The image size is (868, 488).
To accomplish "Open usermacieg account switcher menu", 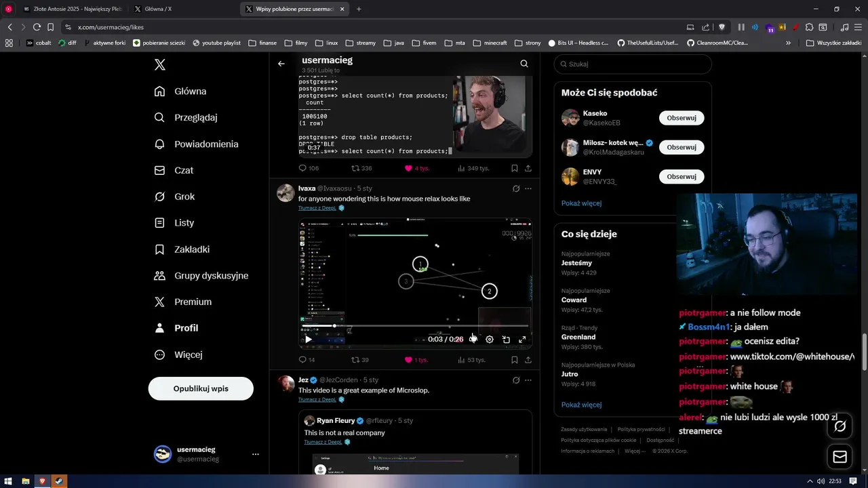I will pos(207,454).
